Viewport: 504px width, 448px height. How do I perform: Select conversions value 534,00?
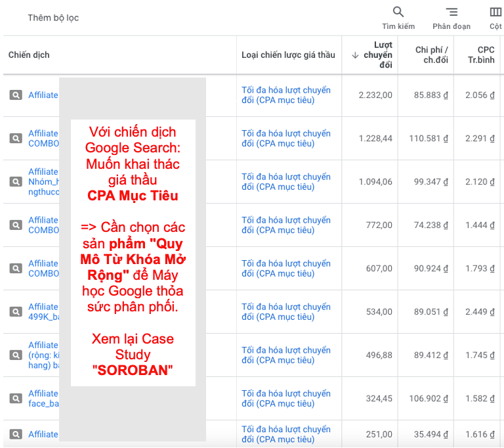coord(379,312)
